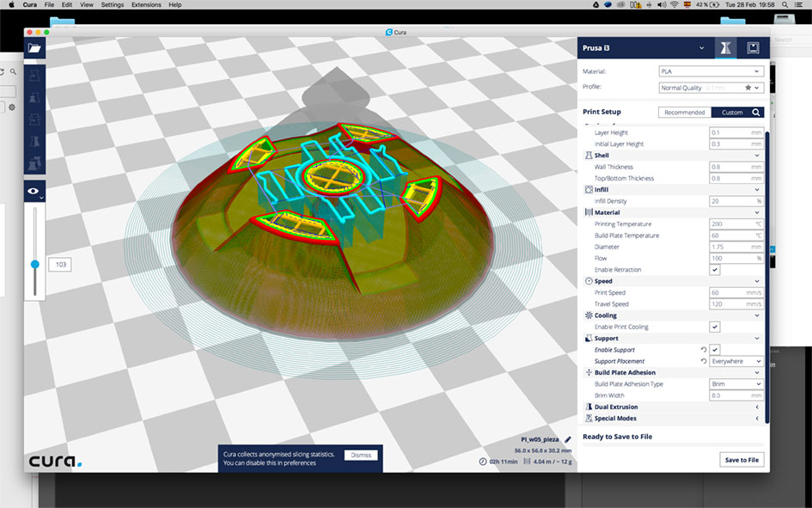
Task: Open the macOS Notification Center icon
Action: (798, 4)
